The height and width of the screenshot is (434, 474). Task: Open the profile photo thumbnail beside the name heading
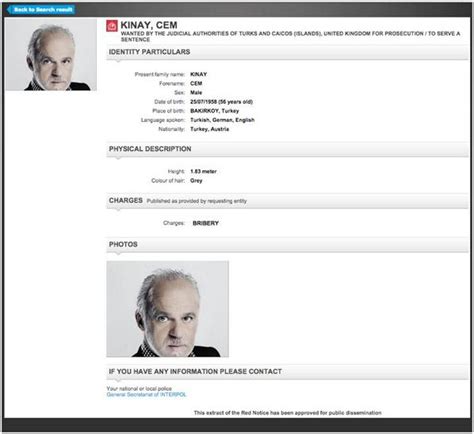(51, 55)
